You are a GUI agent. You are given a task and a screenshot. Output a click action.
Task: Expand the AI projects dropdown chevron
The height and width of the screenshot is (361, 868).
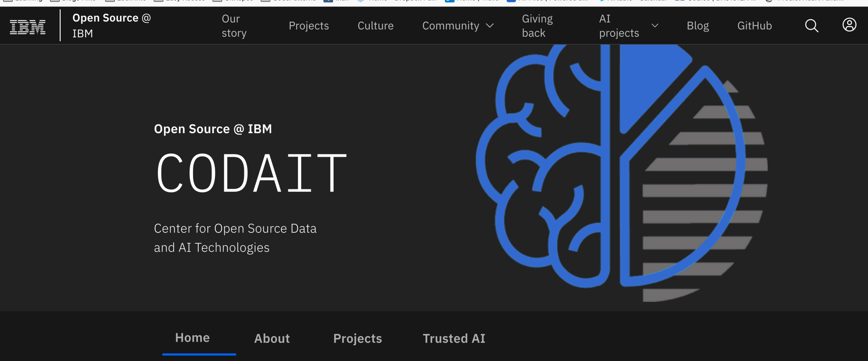click(x=655, y=26)
